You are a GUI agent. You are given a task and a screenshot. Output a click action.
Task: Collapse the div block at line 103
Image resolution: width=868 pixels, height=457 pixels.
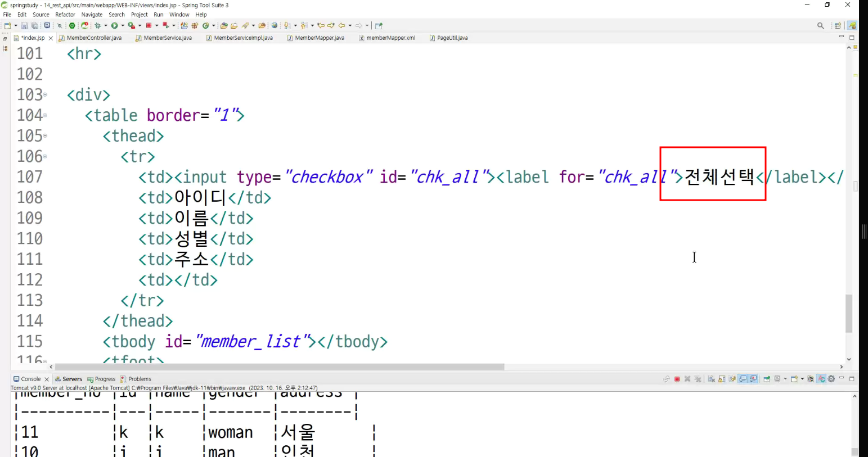click(x=45, y=95)
